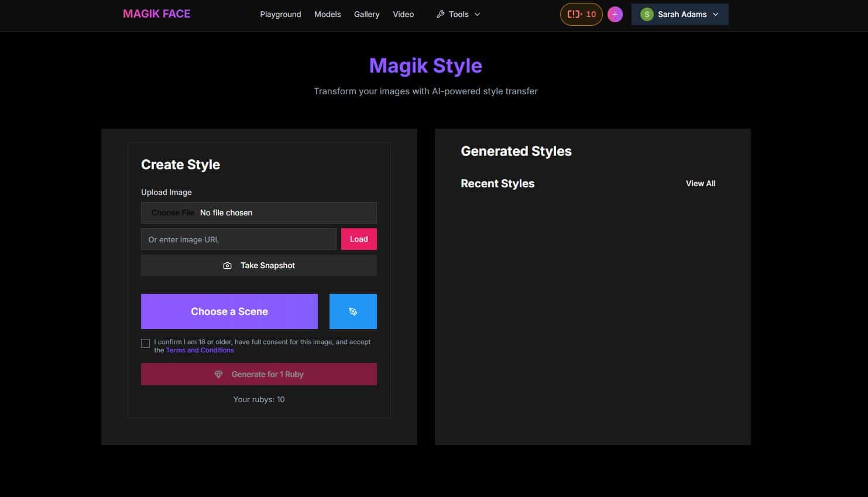Click the Generated Styles heading
The image size is (868, 497).
click(516, 151)
